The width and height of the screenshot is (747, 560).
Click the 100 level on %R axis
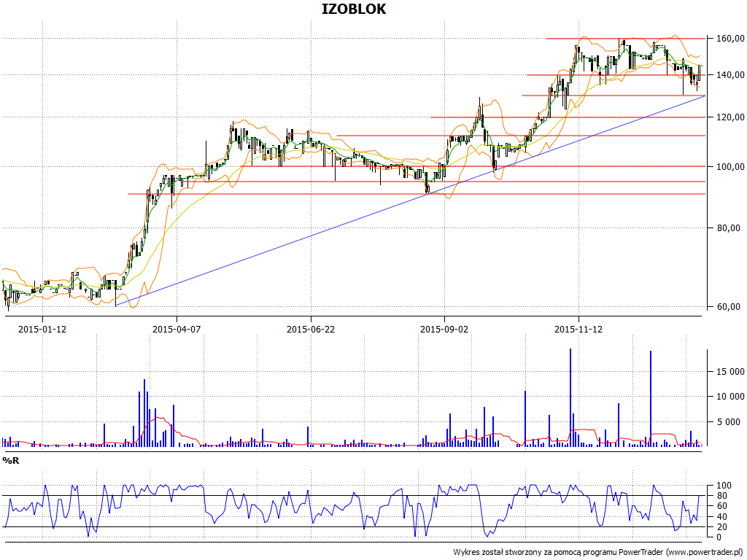coord(724,485)
